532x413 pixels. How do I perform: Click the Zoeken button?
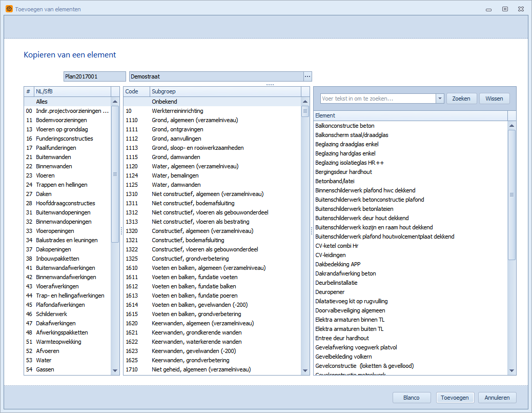click(x=461, y=99)
